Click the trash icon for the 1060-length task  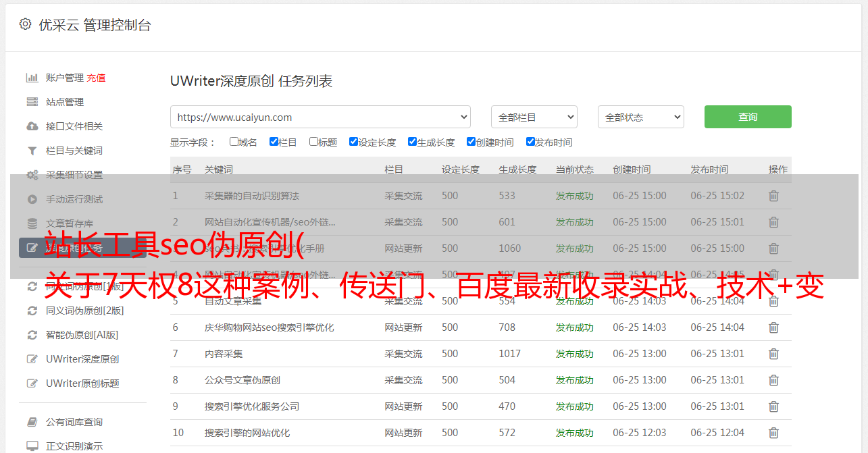pyautogui.click(x=773, y=248)
